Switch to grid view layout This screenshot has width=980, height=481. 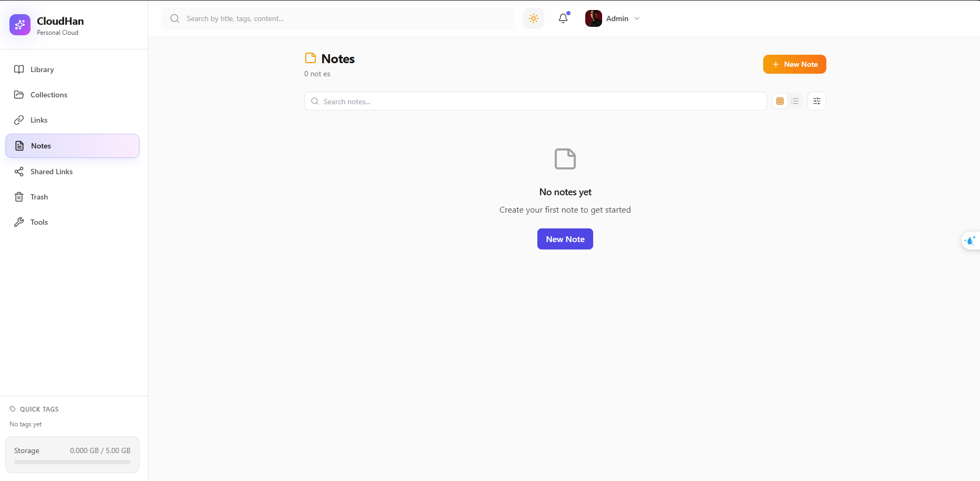pyautogui.click(x=780, y=101)
